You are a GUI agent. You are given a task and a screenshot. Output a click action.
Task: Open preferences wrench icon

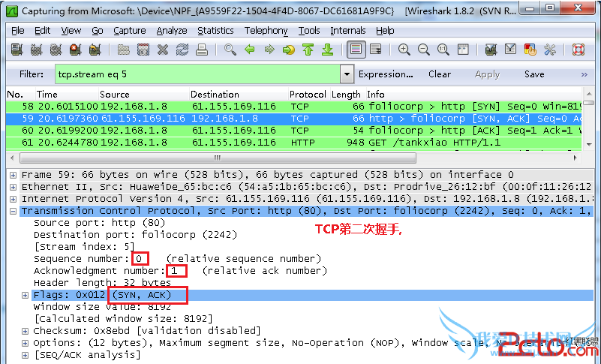550,50
